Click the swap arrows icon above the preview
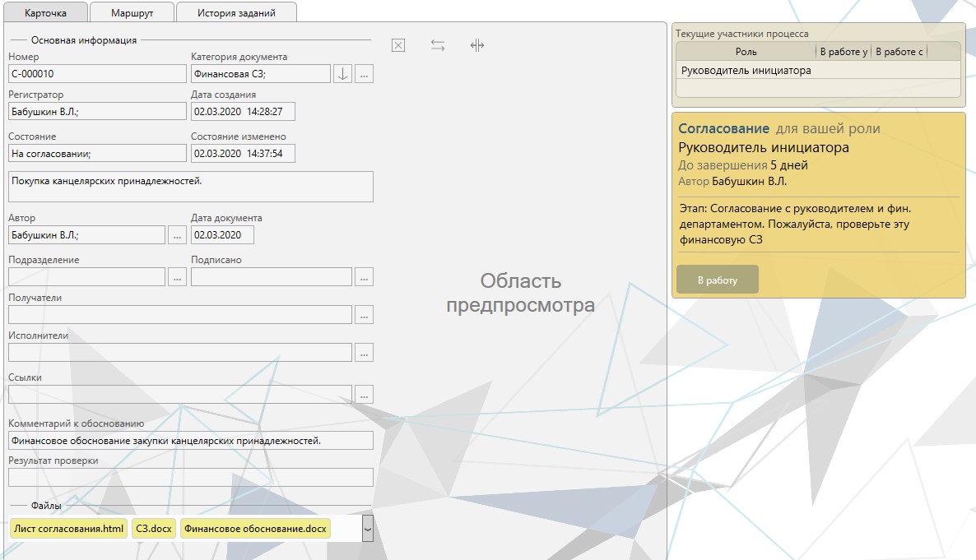The height and width of the screenshot is (560, 976). tap(438, 46)
